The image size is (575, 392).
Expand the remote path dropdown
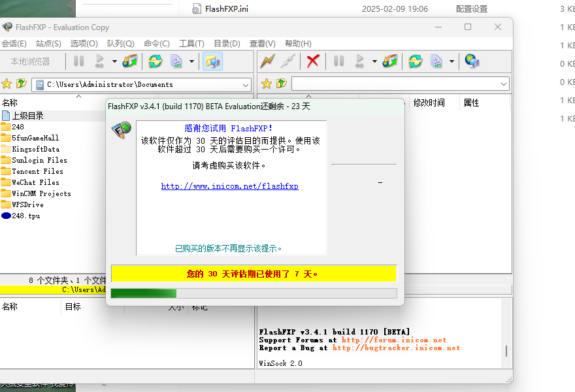pos(504,84)
